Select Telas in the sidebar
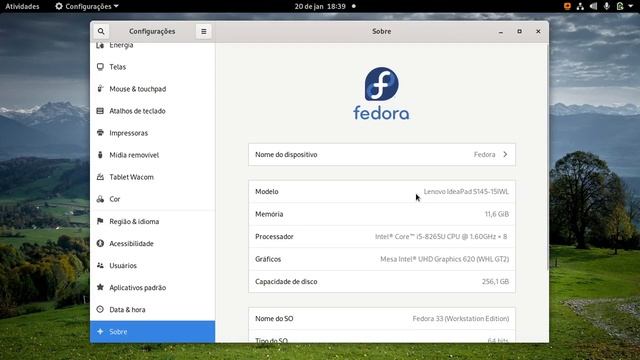Viewport: 640px width, 360px height. tap(152, 67)
